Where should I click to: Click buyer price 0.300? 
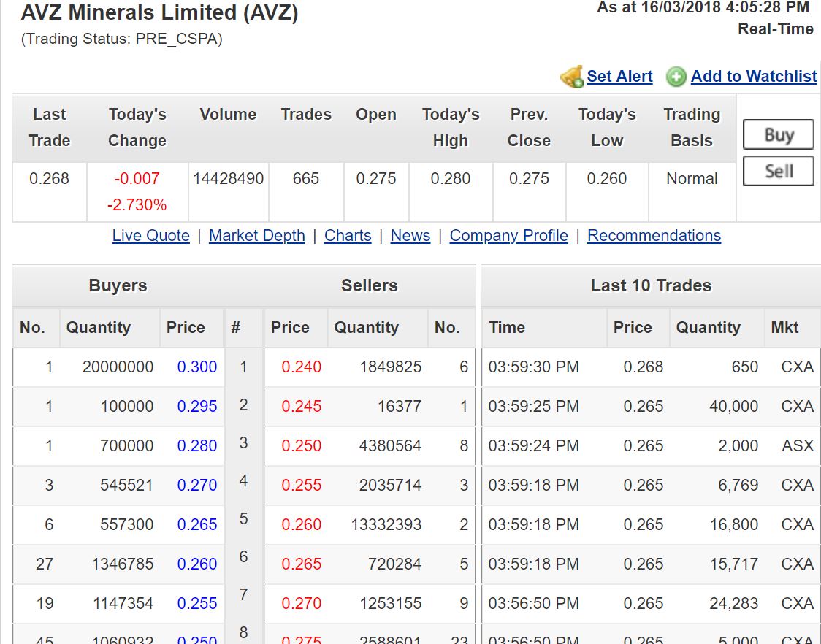(x=197, y=367)
